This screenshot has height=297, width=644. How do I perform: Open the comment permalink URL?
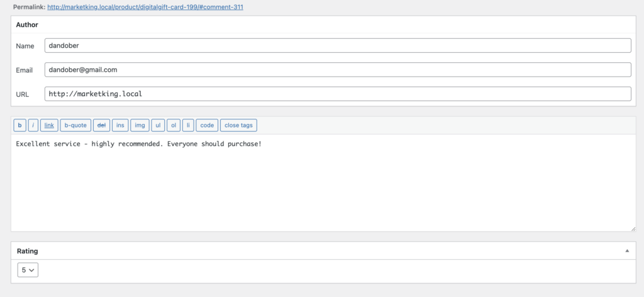[x=145, y=7]
